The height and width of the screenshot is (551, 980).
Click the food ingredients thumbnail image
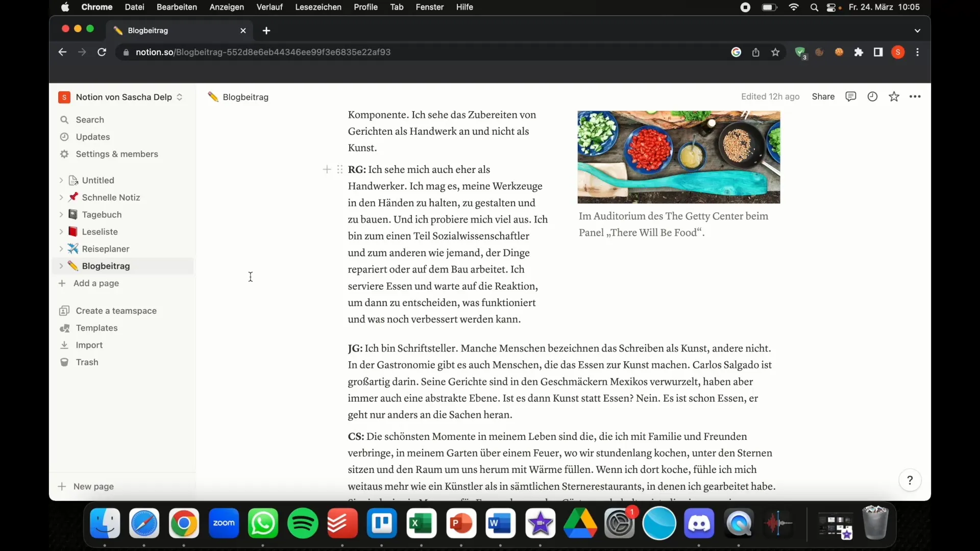click(x=678, y=156)
